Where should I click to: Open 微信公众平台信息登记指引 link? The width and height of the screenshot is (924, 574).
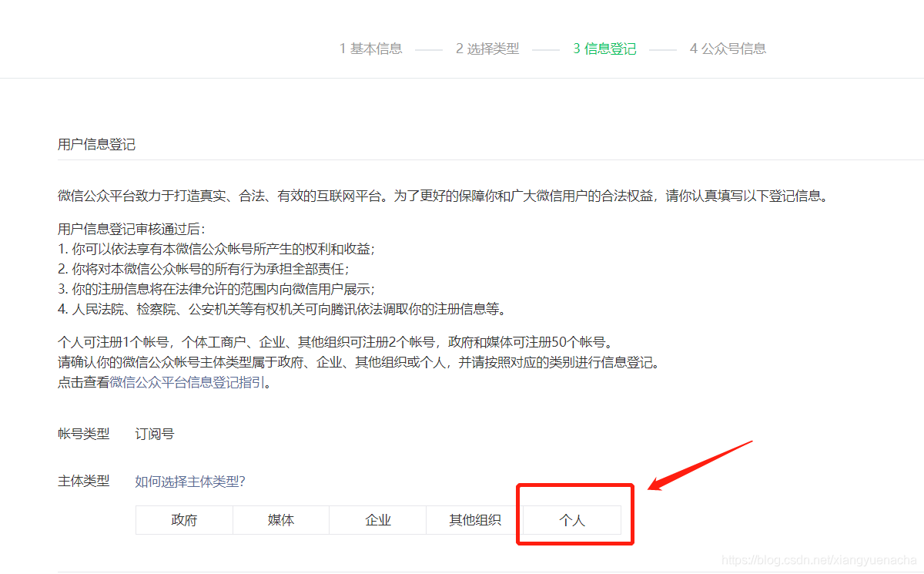coord(187,382)
